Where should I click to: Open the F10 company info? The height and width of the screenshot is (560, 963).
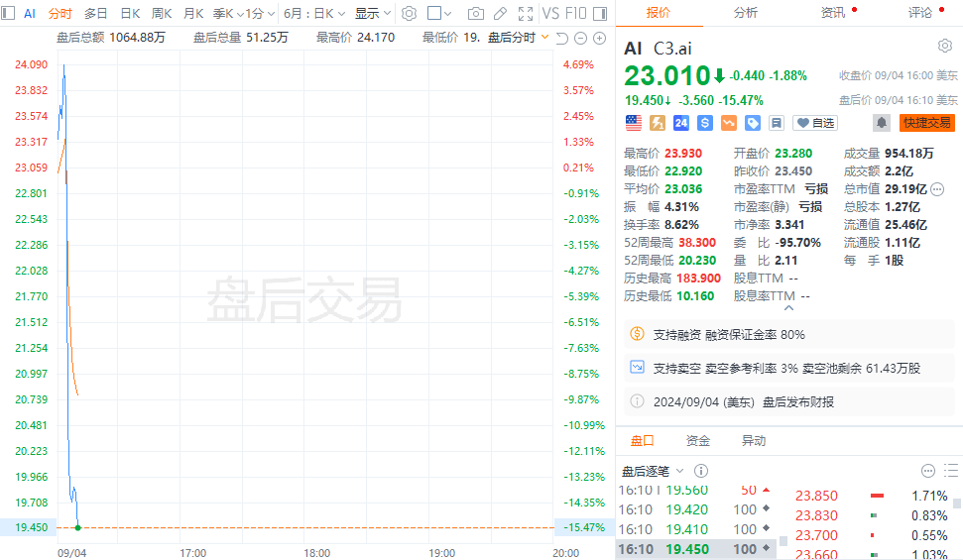575,13
